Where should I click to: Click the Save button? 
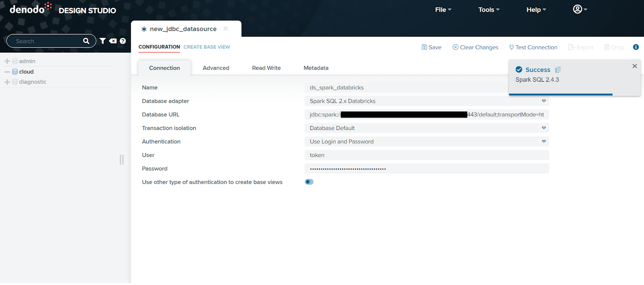431,47
